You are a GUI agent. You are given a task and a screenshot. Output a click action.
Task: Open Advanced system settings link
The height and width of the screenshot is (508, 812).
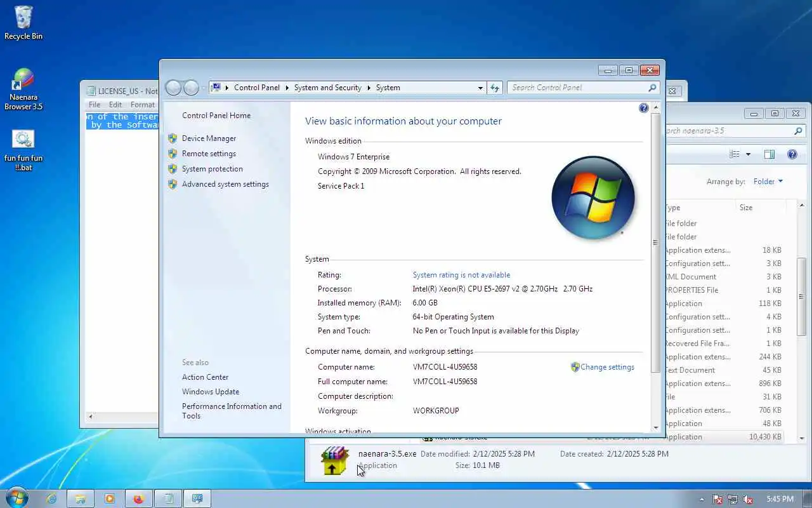(x=225, y=184)
